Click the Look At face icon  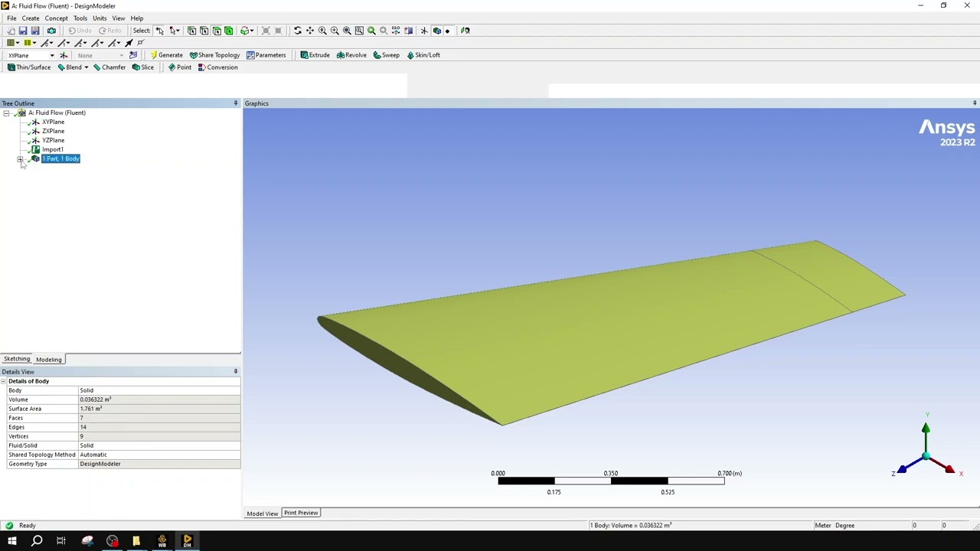(x=465, y=31)
